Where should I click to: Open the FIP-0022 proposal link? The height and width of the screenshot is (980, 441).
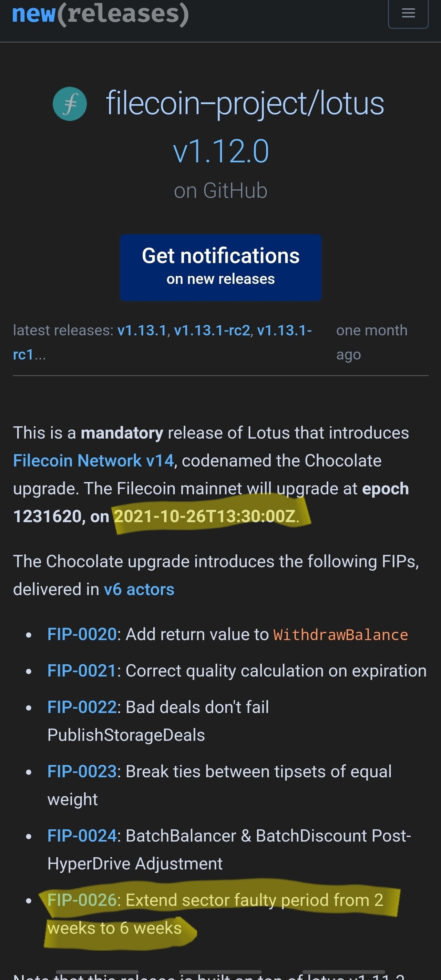(x=82, y=707)
